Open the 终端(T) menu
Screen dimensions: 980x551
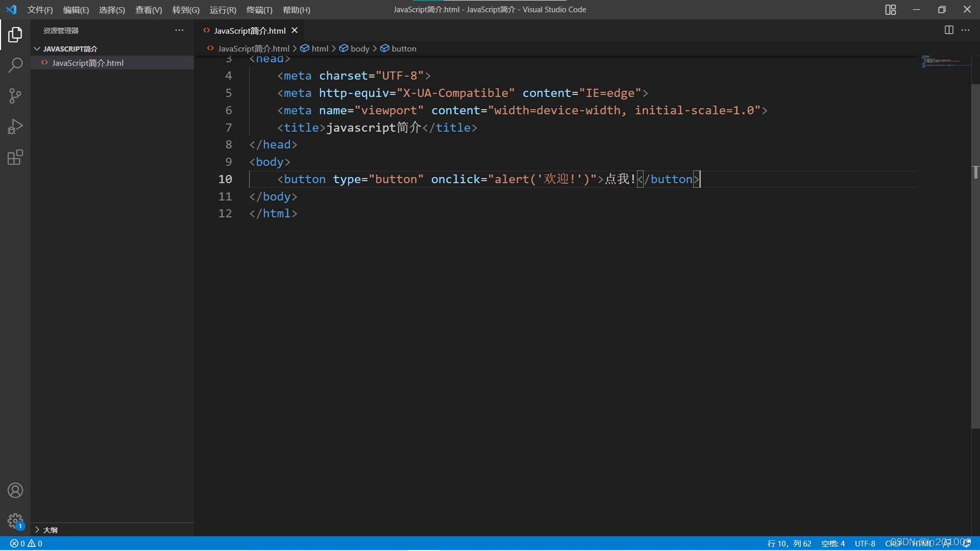pos(259,10)
